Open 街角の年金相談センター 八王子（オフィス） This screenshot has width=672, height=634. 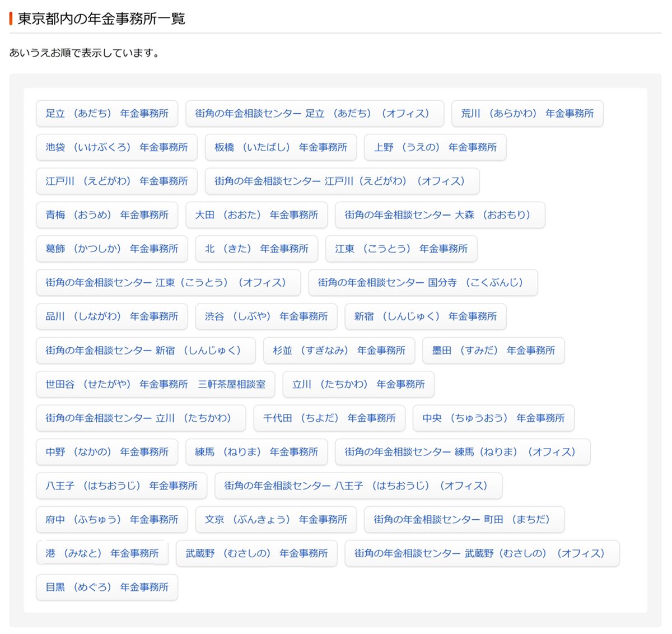pyautogui.click(x=358, y=486)
